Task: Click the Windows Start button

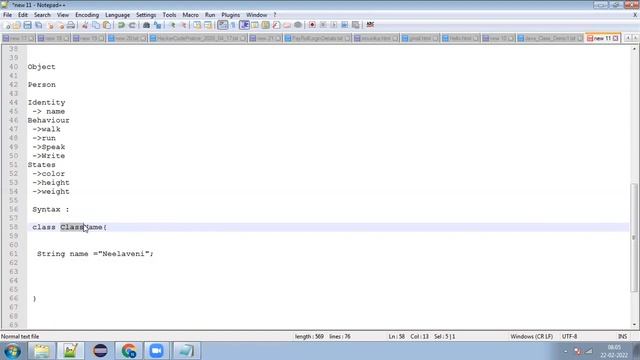Action: tap(12, 351)
